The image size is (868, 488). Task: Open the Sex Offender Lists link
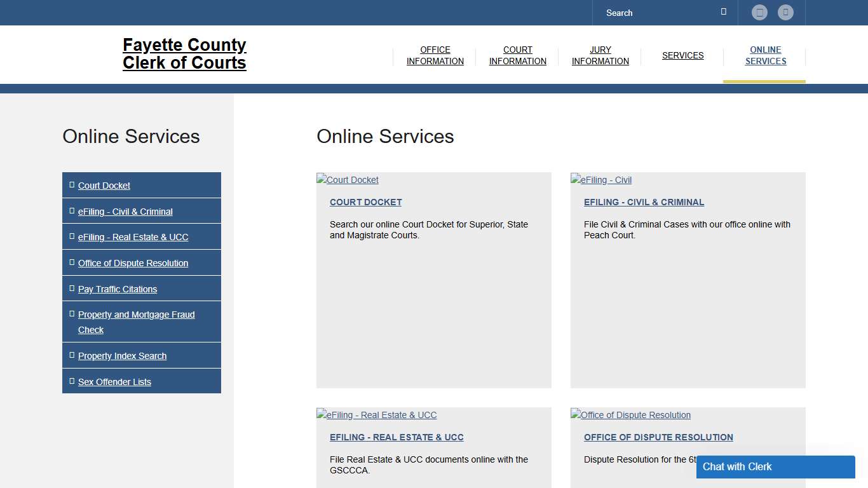[x=114, y=381]
